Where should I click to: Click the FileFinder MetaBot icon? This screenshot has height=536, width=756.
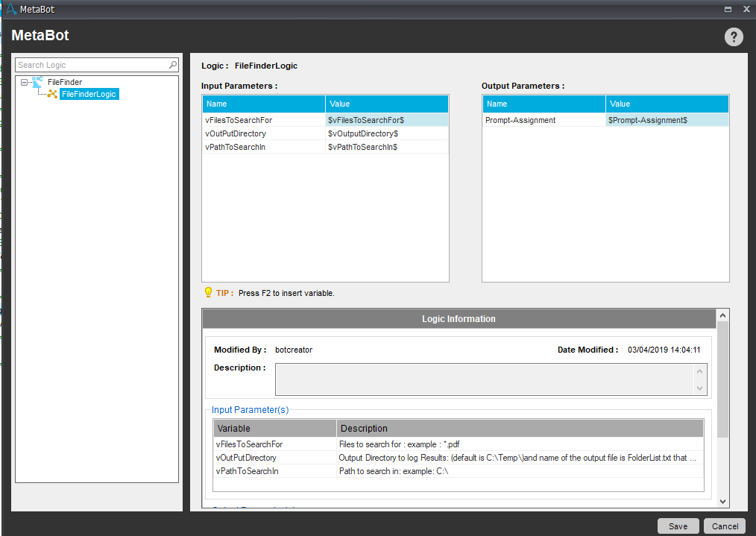click(x=37, y=82)
